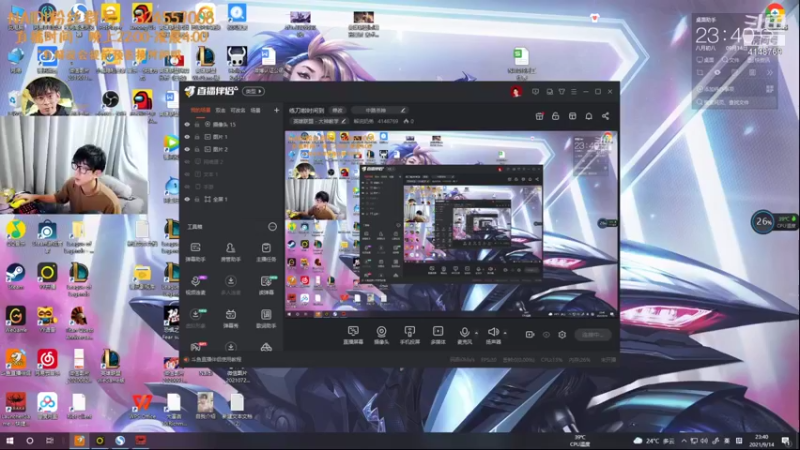Open Task View on taskbar
Viewport: 800px width, 450px height.
(49, 440)
